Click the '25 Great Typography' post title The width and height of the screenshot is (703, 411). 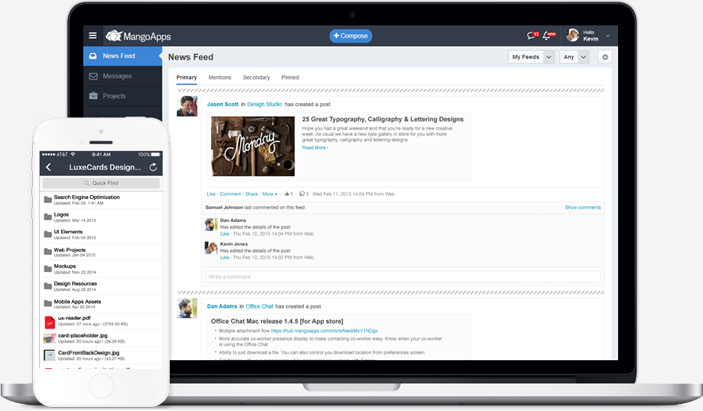pyautogui.click(x=383, y=119)
